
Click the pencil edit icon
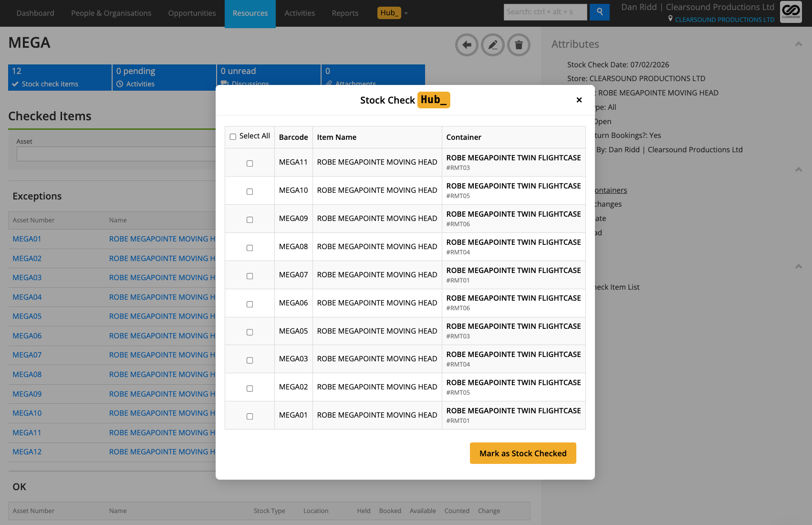pos(493,45)
